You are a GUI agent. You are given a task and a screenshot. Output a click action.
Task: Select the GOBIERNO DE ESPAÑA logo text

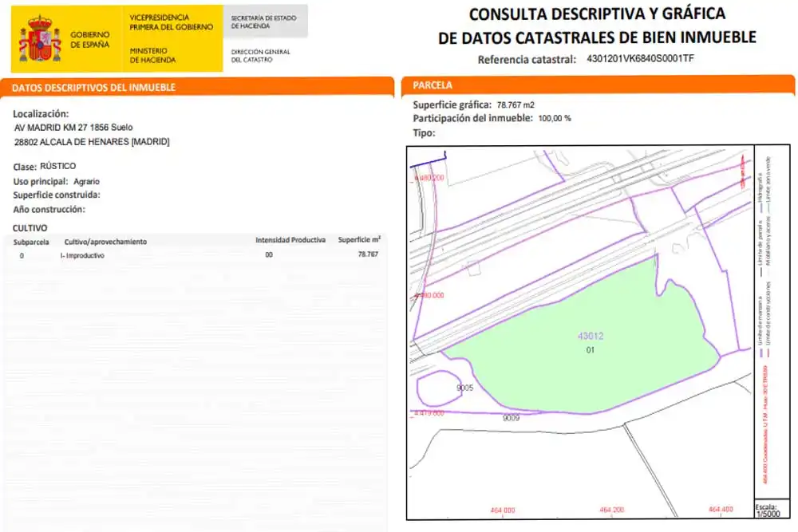90,40
